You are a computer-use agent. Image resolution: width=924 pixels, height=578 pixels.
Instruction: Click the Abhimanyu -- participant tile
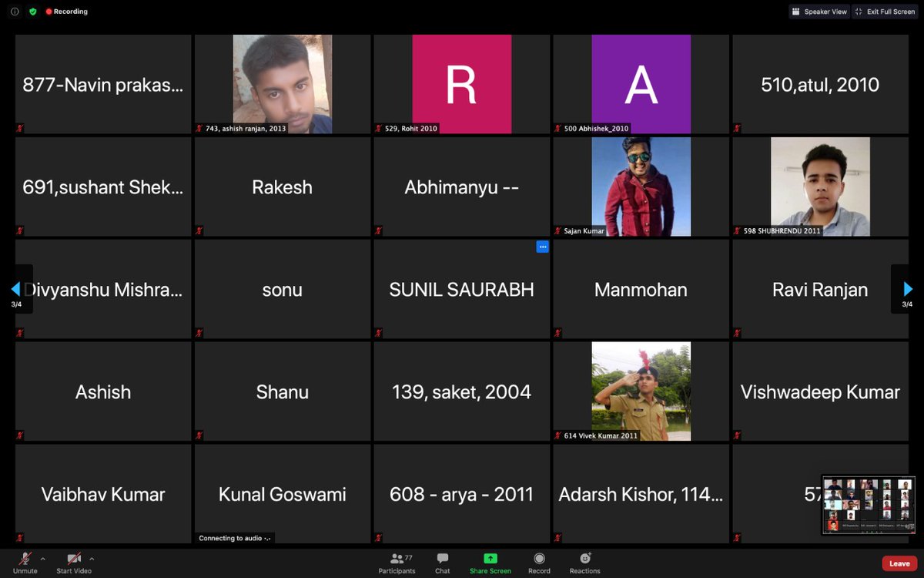[462, 187]
